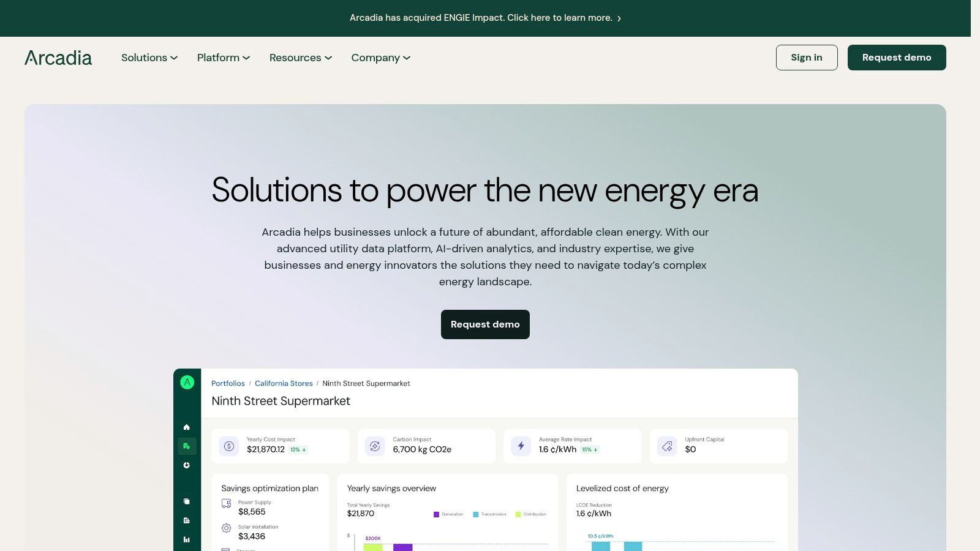Click the Savings optimization plan heading
Image resolution: width=980 pixels, height=551 pixels.
click(269, 489)
